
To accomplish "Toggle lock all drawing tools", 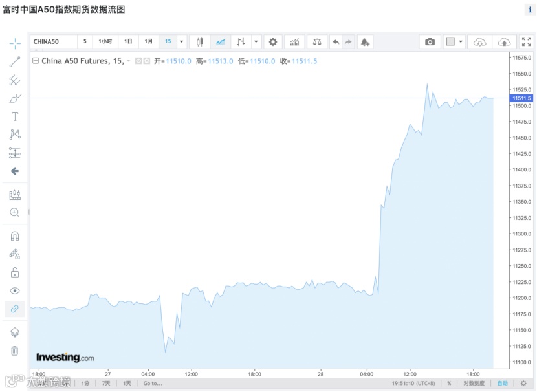I will pos(15,272).
